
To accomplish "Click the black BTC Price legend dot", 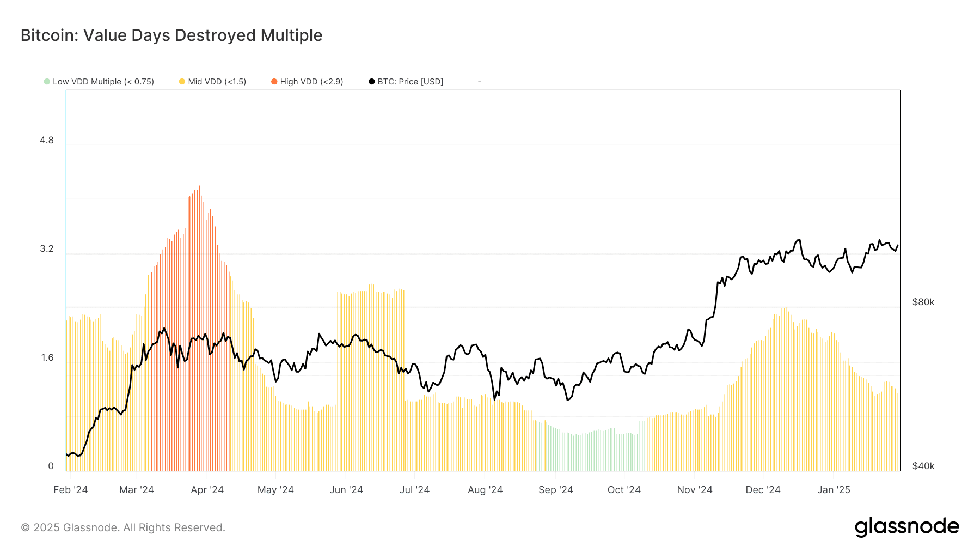I will [x=372, y=82].
